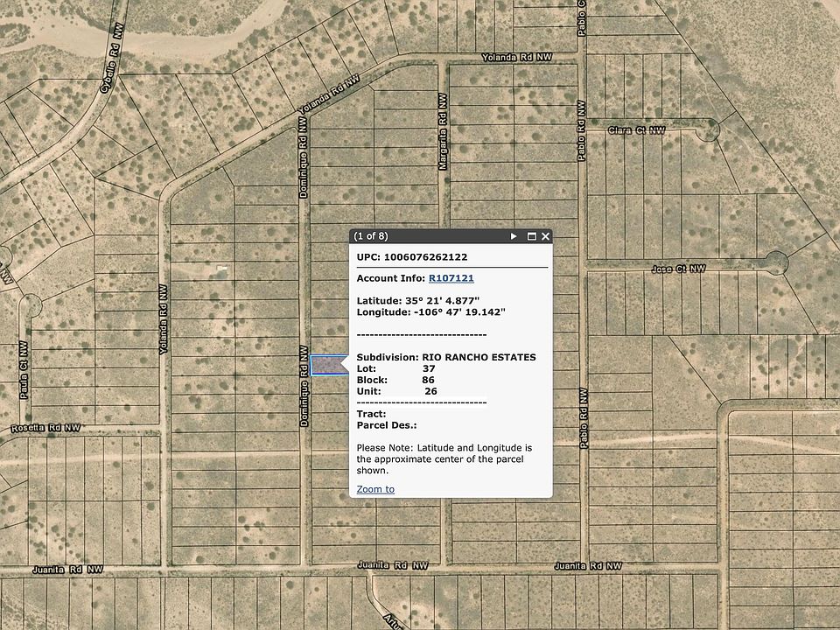Click the Subdivision RIO RANCHO ESTATES text
Screen dimensions: 840x630
446,357
